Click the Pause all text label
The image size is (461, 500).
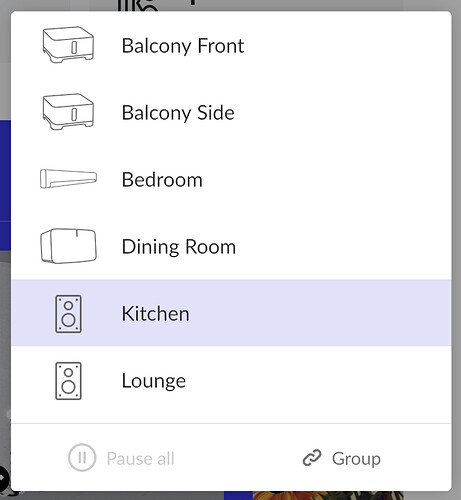click(x=140, y=458)
